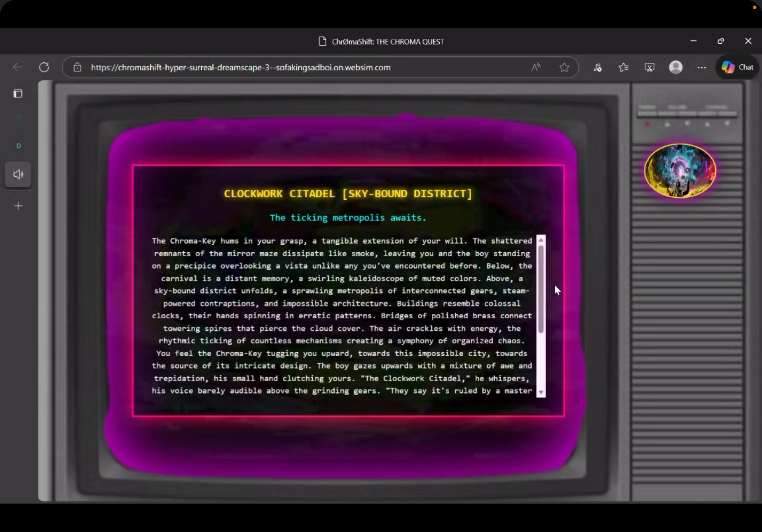This screenshot has width=762, height=532.
Task: Switch to the tab labeled D
Action: tap(19, 146)
